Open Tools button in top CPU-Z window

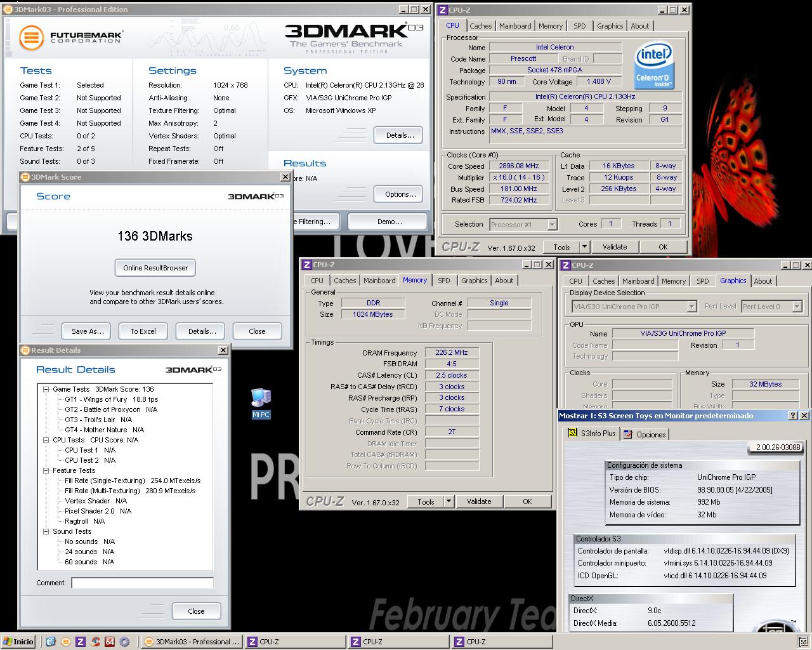pos(561,247)
